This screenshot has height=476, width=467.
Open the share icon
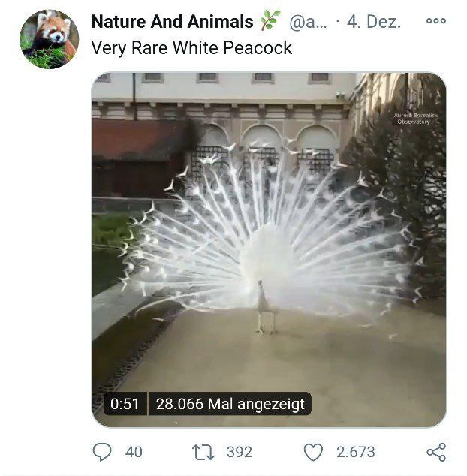point(436,452)
